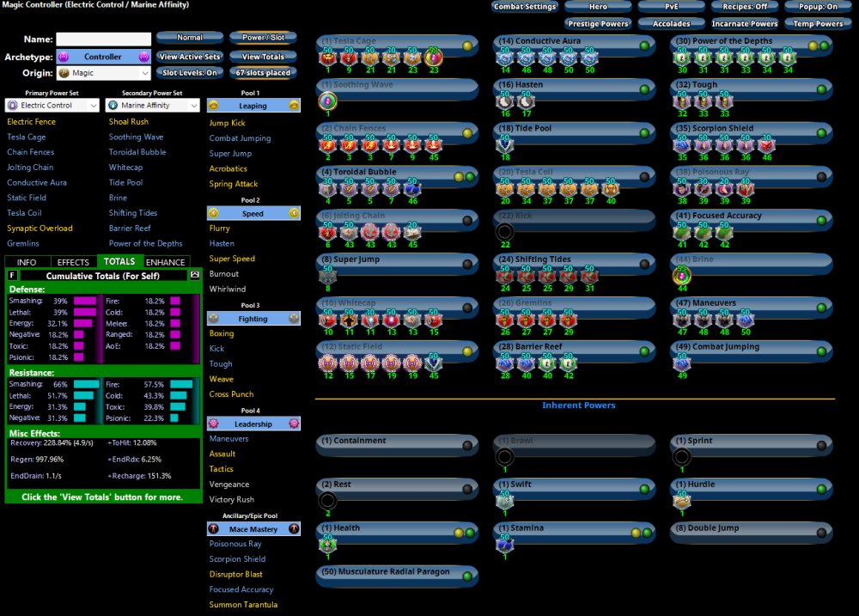The height and width of the screenshot is (616, 859).
Task: Click the Tide Pool enhancement slot
Action: tap(505, 144)
